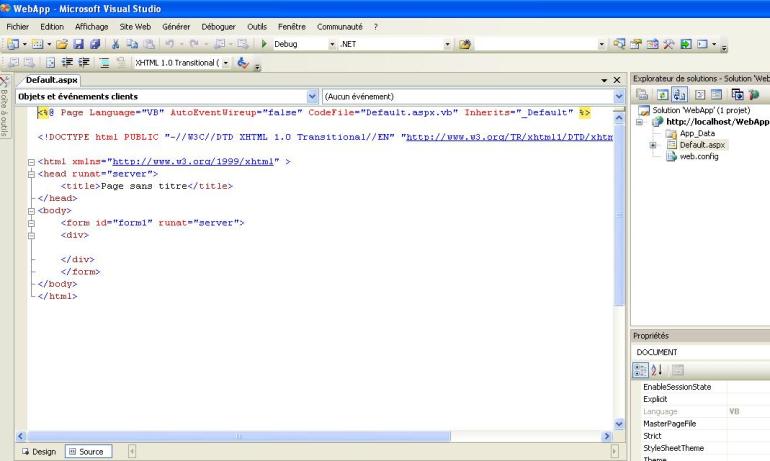
Task: Start debugging with the green play arrow
Action: click(x=264, y=44)
